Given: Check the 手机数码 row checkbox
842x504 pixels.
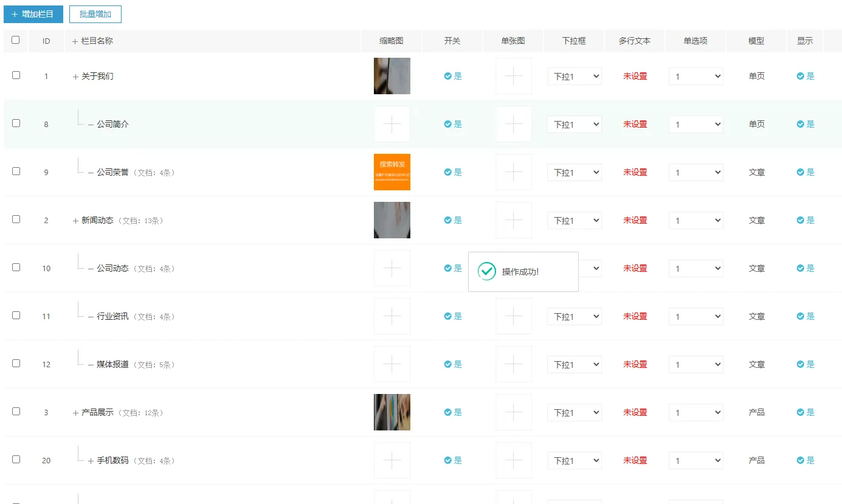Looking at the screenshot, I should point(16,460).
